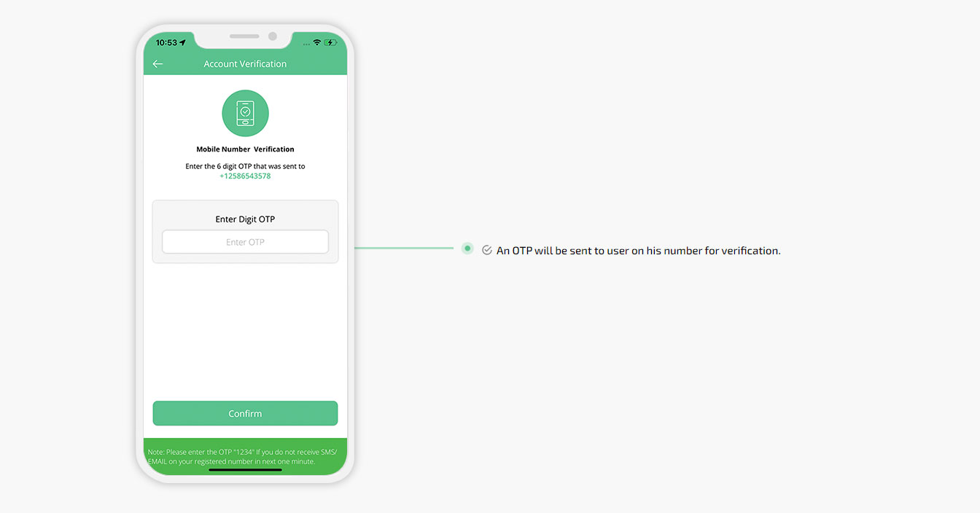Tap the home indicator bar at the bottom
Image resolution: width=980 pixels, height=513 pixels.
click(245, 470)
